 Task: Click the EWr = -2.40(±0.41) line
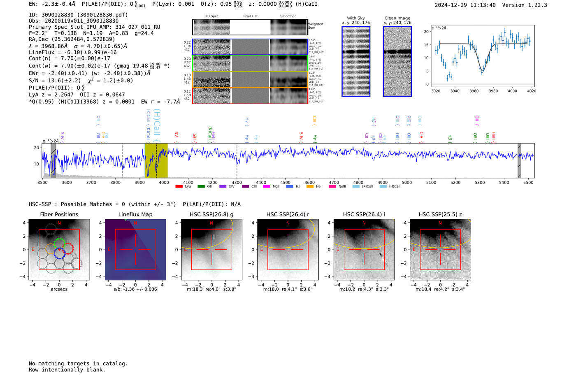click(89, 73)
